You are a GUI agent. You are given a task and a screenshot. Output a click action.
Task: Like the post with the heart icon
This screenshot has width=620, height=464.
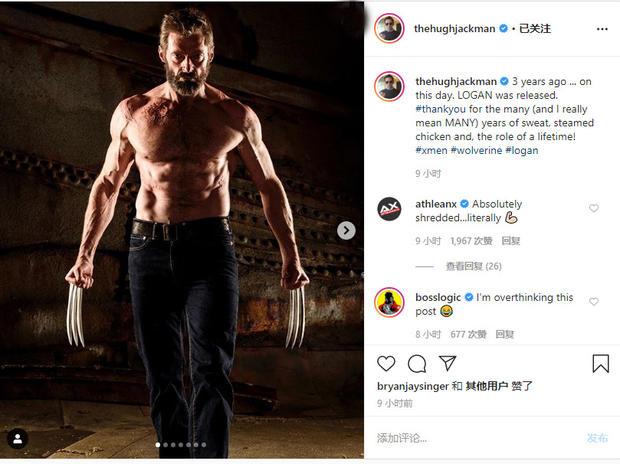click(386, 364)
